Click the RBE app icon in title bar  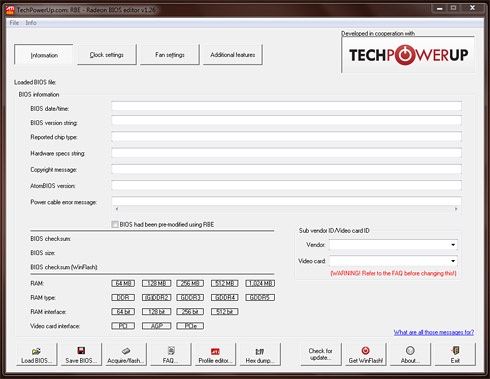(10, 10)
